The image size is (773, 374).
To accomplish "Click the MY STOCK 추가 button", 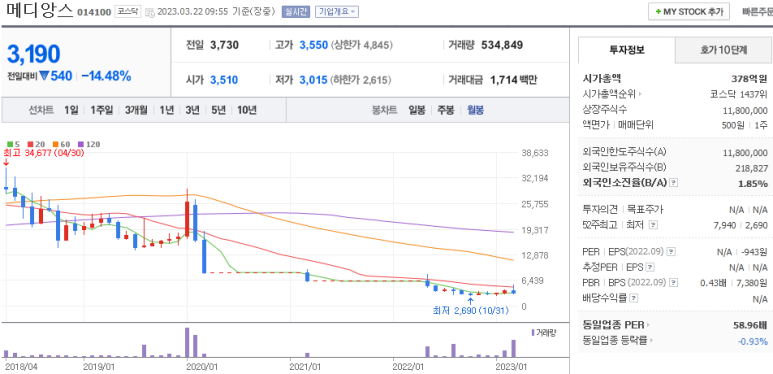I will (689, 12).
